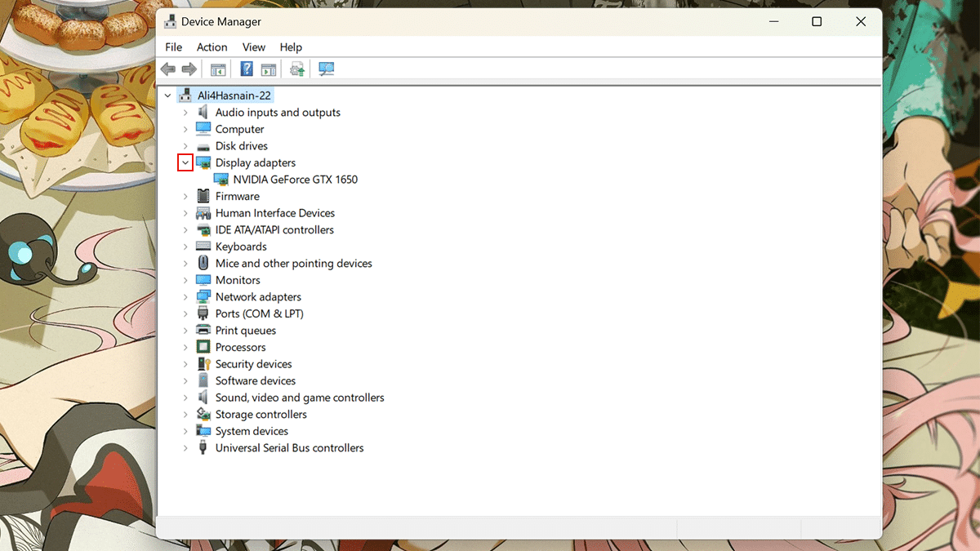980x551 pixels.
Task: Click the Back arrow in toolbar
Action: 168,69
